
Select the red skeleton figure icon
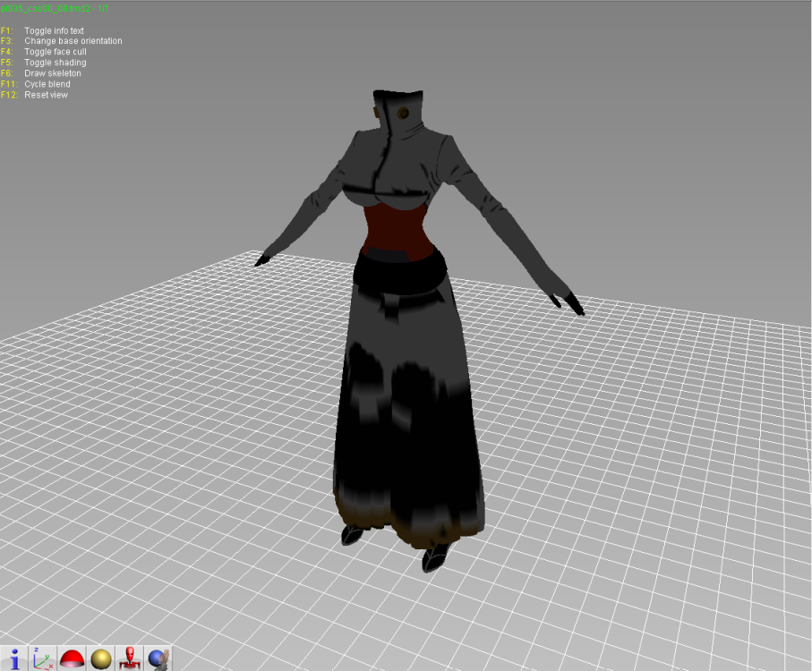coord(130,658)
